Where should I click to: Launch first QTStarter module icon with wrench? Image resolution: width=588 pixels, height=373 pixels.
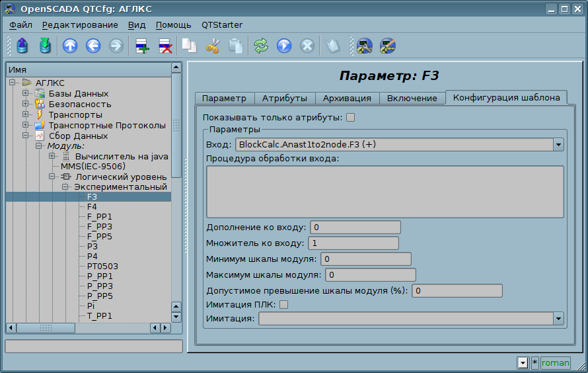365,46
